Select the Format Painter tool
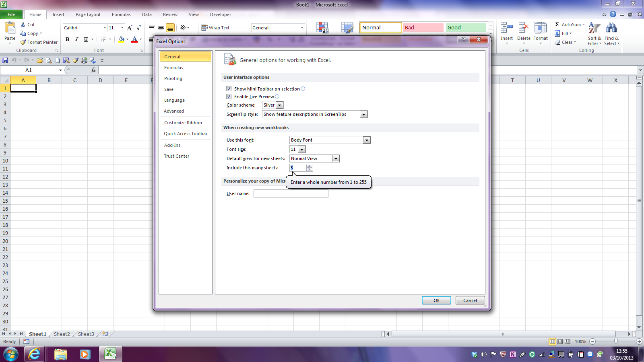This screenshot has width=644, height=362. click(38, 42)
